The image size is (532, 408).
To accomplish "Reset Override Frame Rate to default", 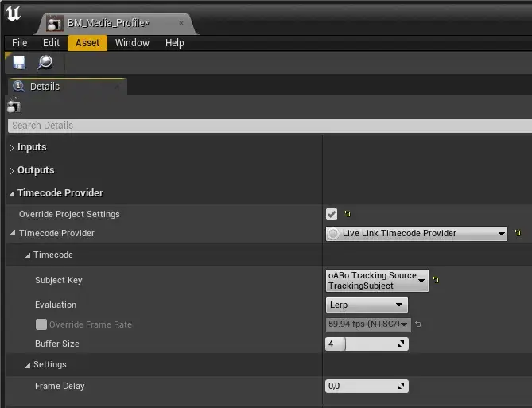I will pyautogui.click(x=419, y=324).
